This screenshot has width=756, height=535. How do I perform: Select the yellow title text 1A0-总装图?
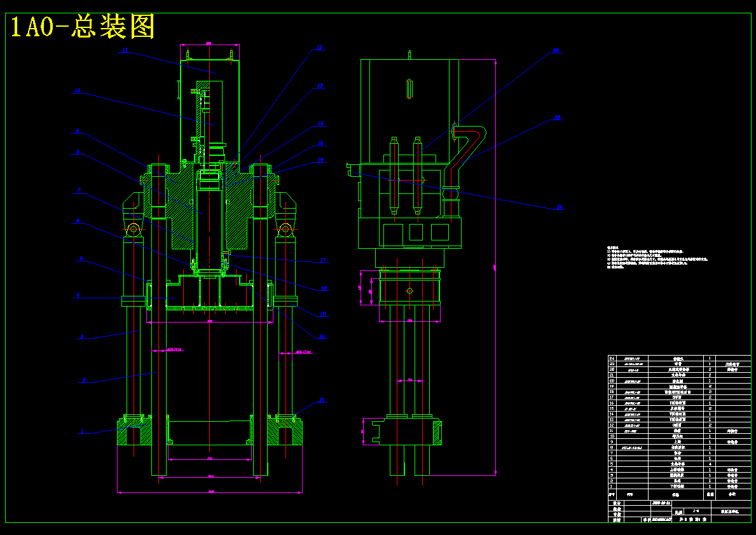coord(83,27)
